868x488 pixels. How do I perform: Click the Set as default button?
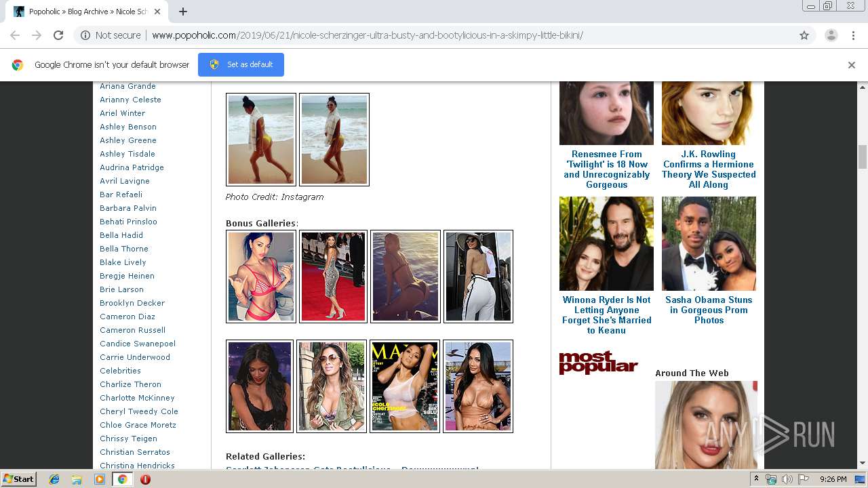241,64
